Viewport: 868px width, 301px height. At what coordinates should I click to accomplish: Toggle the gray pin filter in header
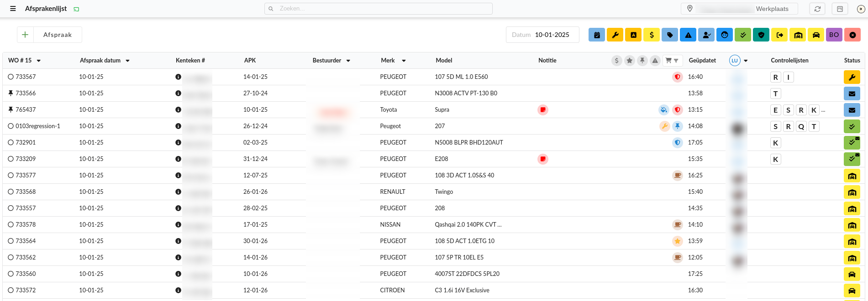(642, 61)
